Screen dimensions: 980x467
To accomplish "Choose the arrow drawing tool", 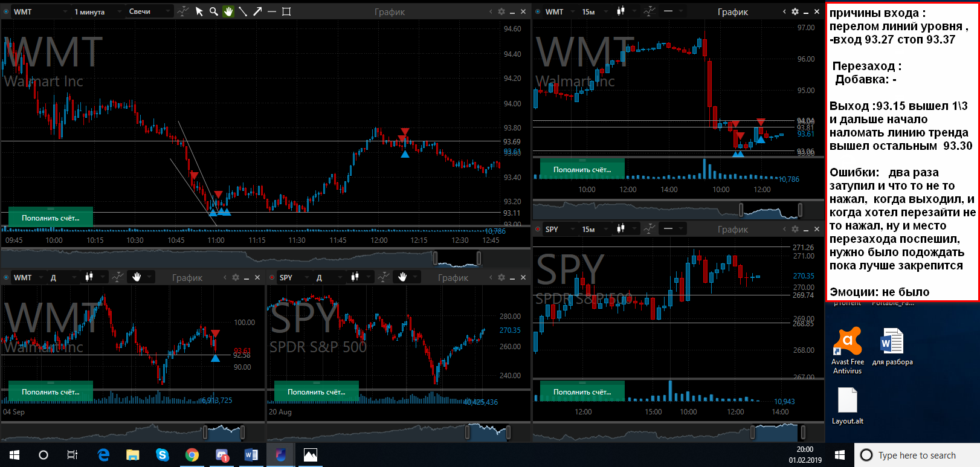I will [257, 11].
